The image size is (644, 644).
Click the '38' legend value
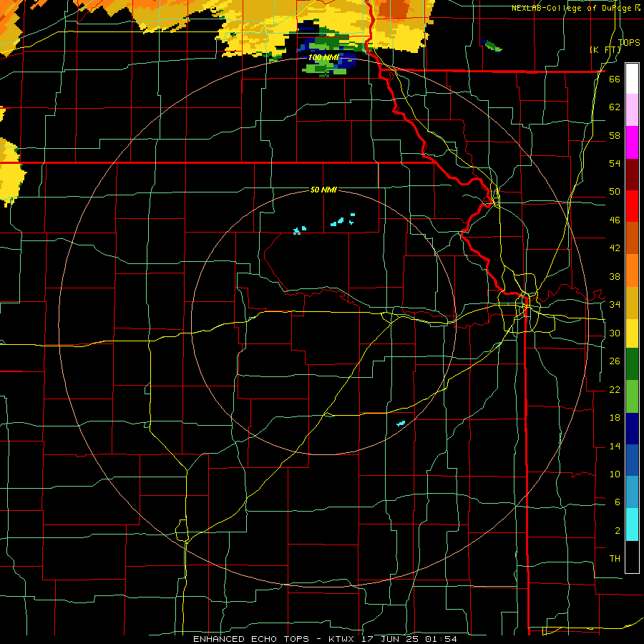615,276
